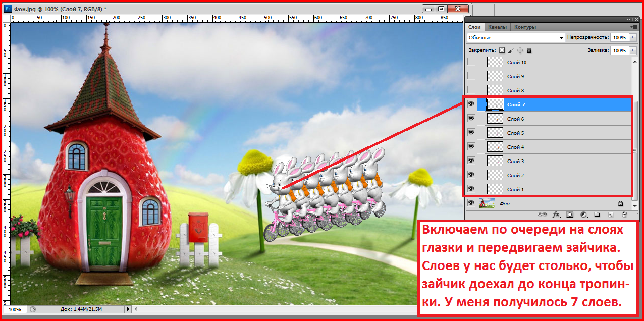The image size is (644, 321).
Task: Click the link layers chain icon
Action: [x=543, y=215]
